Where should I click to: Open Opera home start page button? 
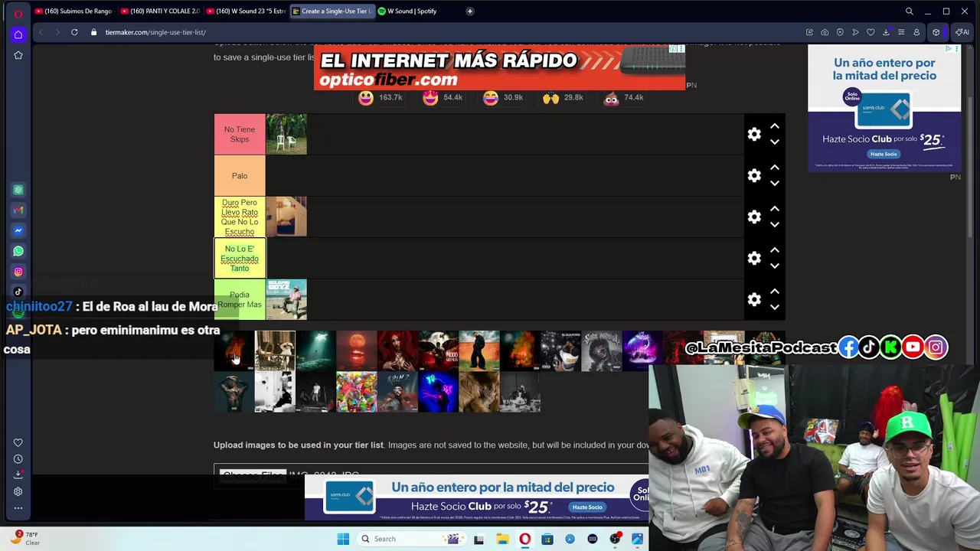click(18, 34)
